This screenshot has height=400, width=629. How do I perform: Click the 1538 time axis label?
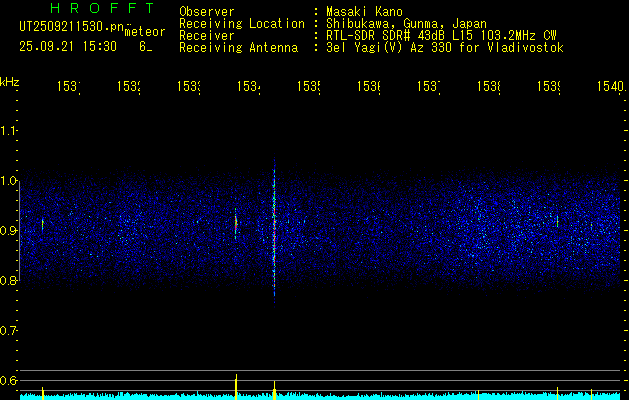(489, 86)
